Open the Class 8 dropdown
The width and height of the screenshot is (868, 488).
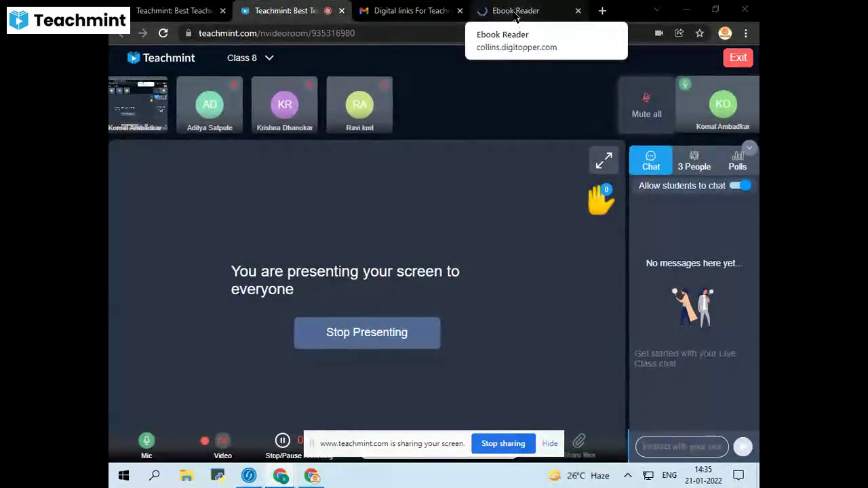pos(250,58)
